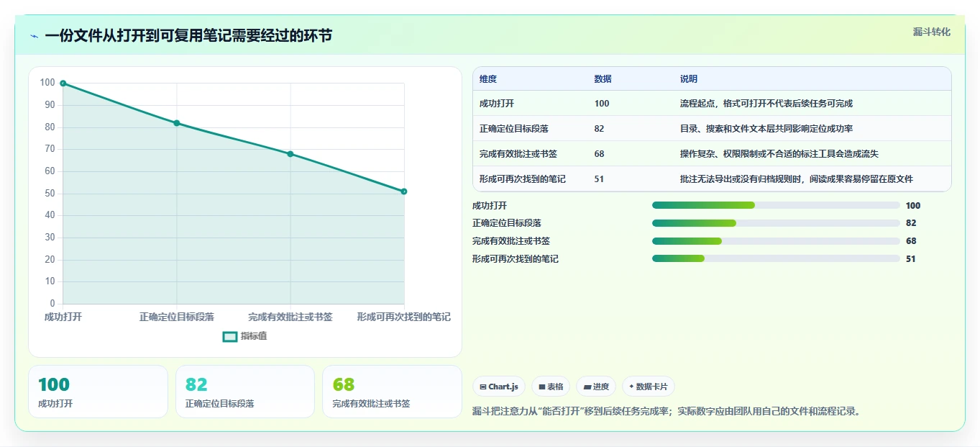Click the x-axis label 正确定位目标段落

point(177,317)
